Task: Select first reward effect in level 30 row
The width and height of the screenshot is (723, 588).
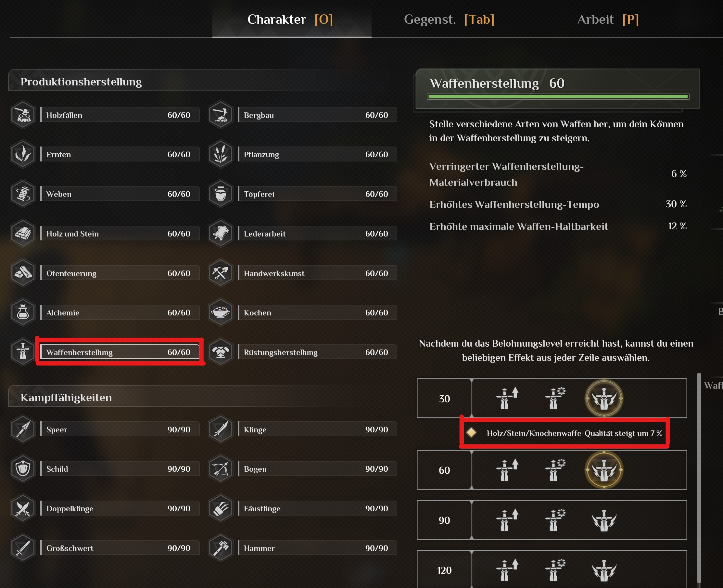Action: (507, 398)
